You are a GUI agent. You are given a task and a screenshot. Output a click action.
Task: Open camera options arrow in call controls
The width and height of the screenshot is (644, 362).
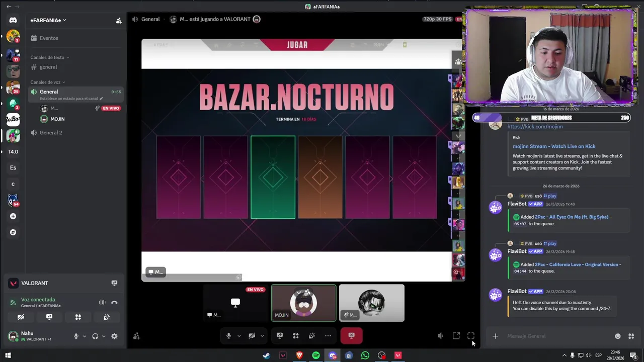[262, 336]
